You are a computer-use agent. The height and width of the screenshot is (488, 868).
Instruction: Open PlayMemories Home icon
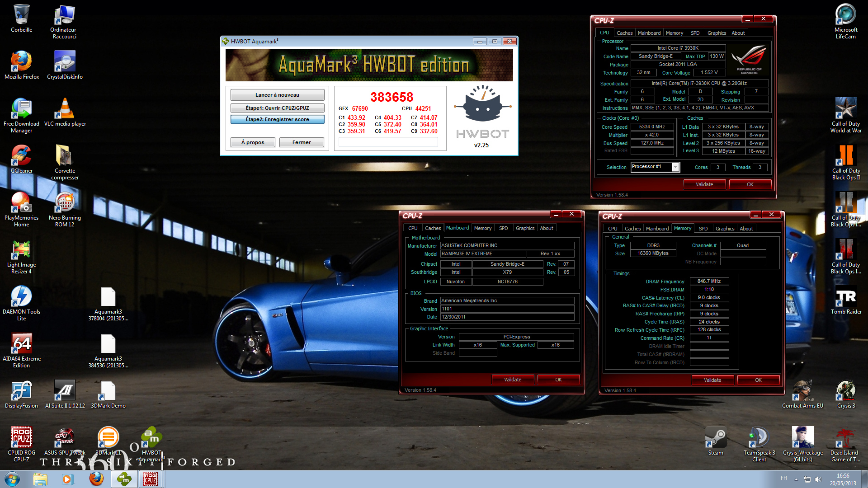(21, 209)
